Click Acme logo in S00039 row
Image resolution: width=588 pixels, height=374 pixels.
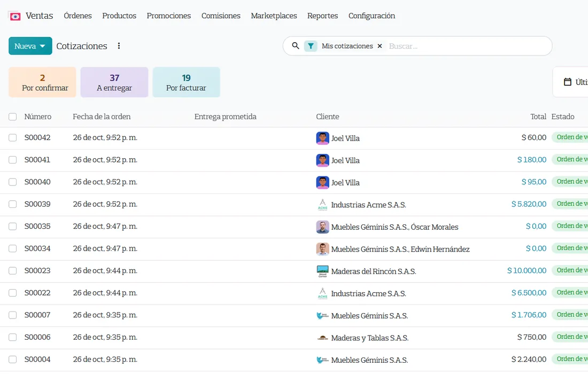tap(322, 205)
